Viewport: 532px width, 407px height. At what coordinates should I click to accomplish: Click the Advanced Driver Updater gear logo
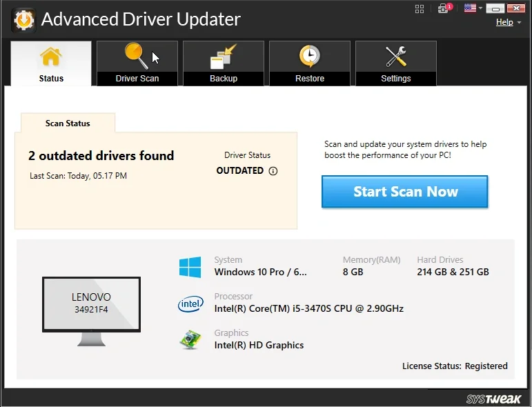pyautogui.click(x=23, y=20)
